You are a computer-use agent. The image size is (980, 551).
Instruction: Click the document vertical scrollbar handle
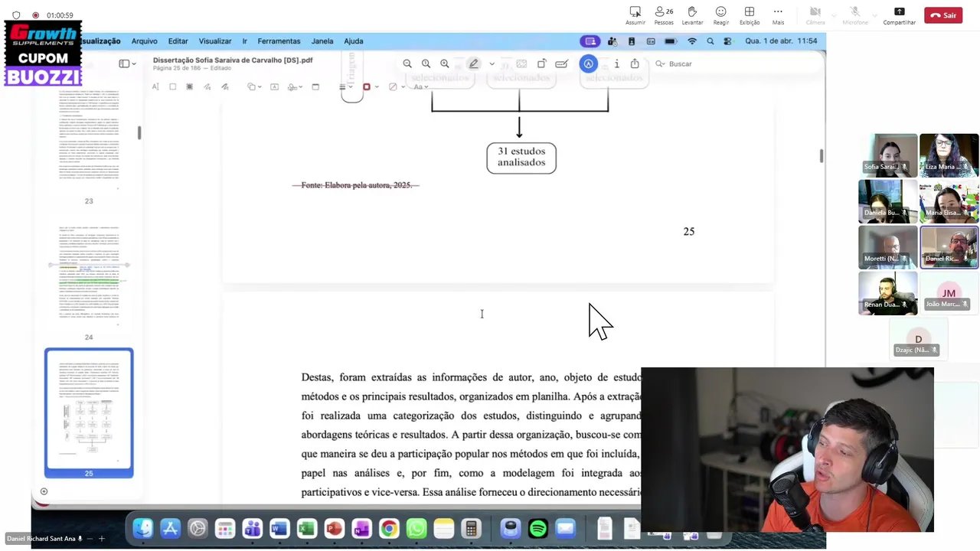822,155
